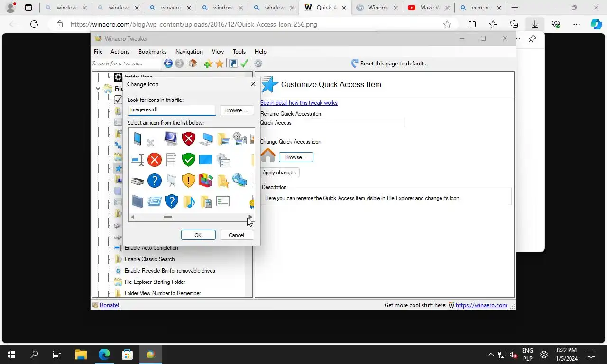607x364 pixels.
Task: Select the globe with monitors network icon
Action: tap(239, 181)
